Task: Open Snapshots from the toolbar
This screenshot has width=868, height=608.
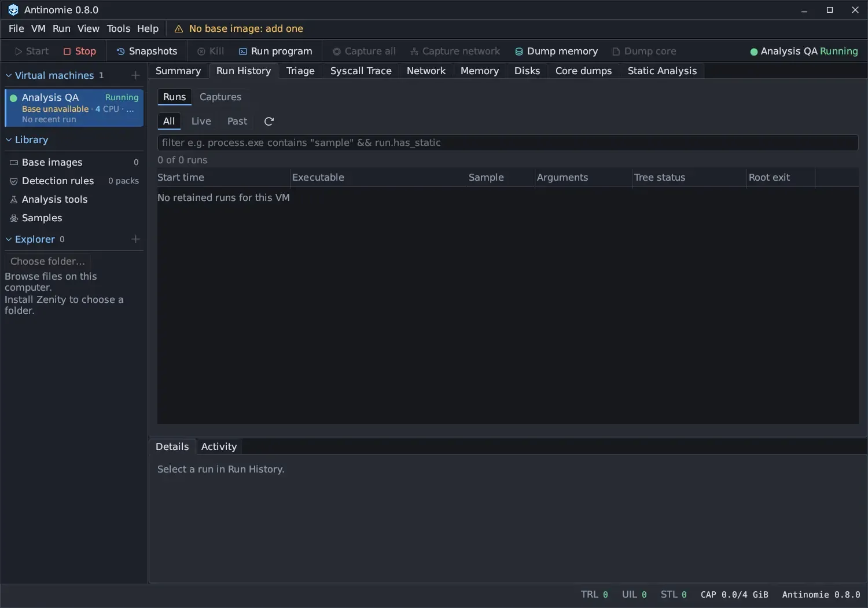Action: [x=147, y=51]
